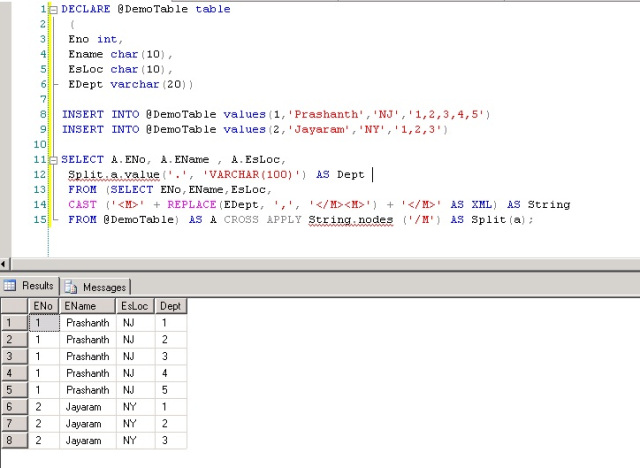Click NY cell in result row 7
Screen dimensions: 640x468
[x=136, y=424]
